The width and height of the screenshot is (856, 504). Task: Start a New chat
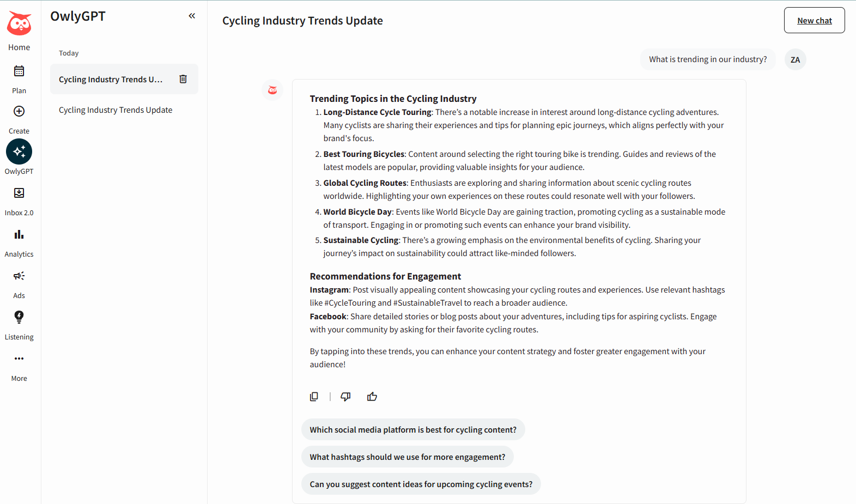click(x=814, y=21)
